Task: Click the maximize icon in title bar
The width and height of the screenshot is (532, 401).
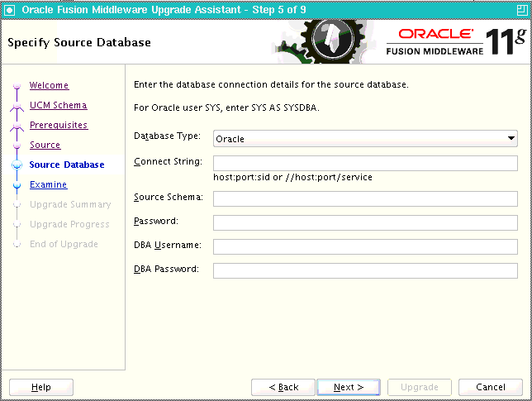Action: click(522, 10)
